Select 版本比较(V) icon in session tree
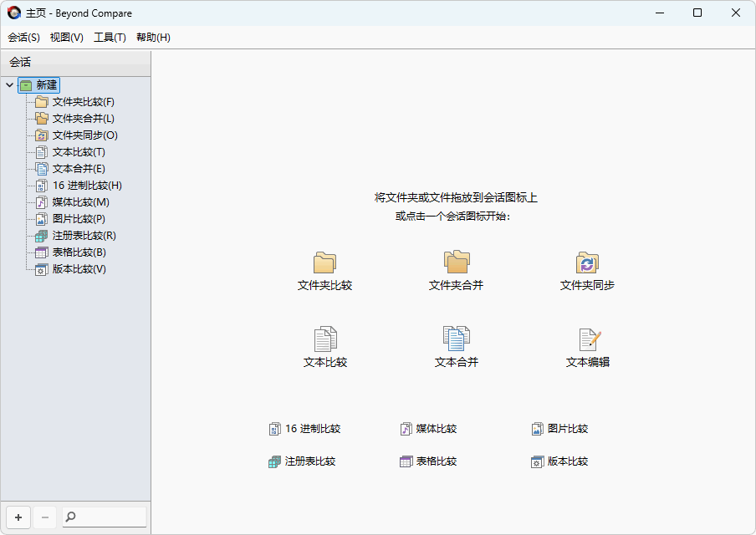The image size is (756, 535). pyautogui.click(x=42, y=269)
